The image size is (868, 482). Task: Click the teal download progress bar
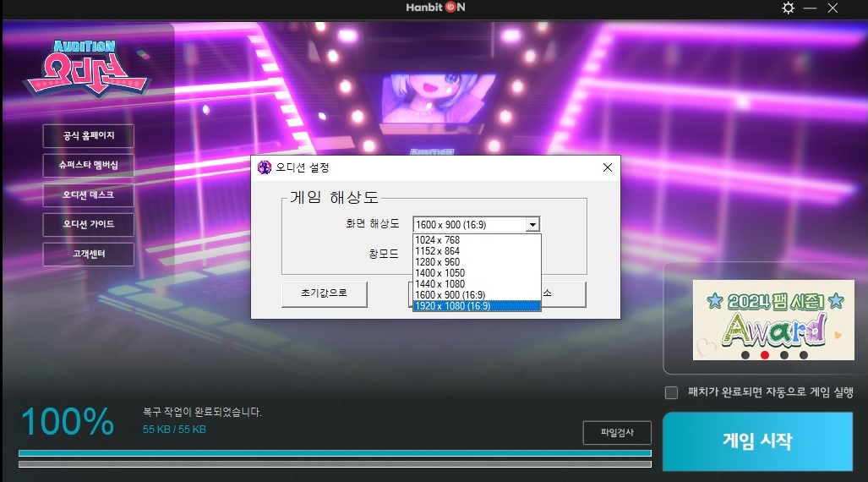pos(335,453)
